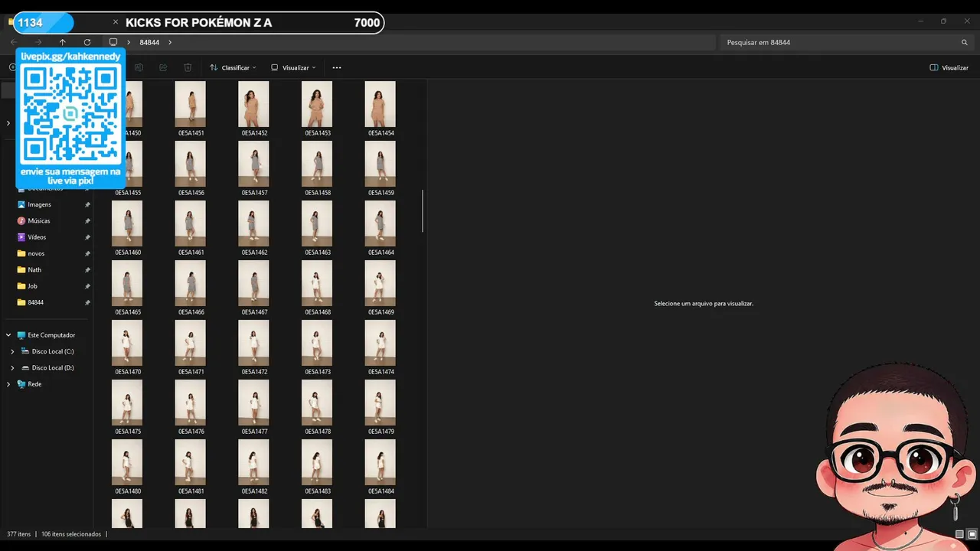Select thumbnail 0E5A1452
Image resolution: width=980 pixels, height=551 pixels.
(254, 104)
